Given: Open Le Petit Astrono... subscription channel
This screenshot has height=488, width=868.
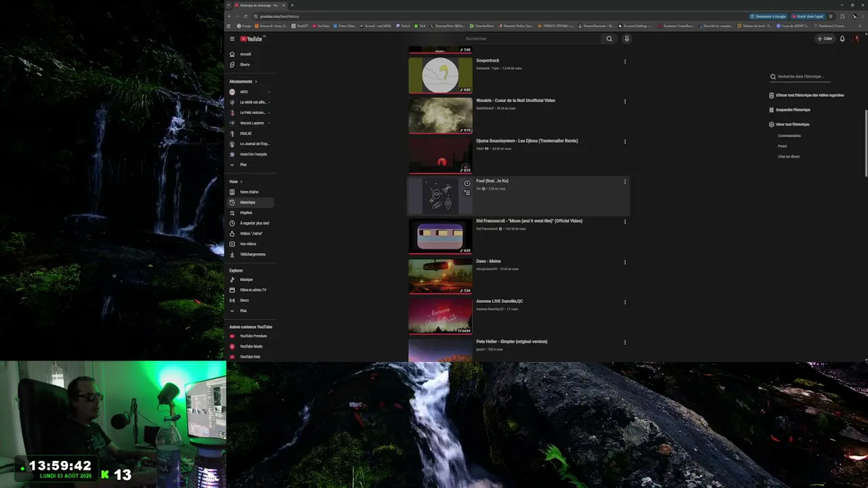Looking at the screenshot, I should click(251, 113).
